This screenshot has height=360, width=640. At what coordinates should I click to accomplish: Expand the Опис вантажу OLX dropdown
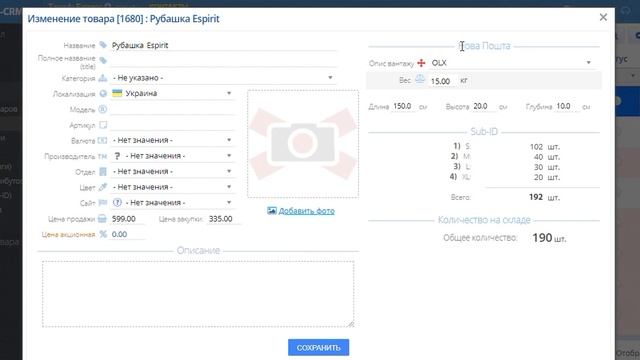tap(512, 63)
